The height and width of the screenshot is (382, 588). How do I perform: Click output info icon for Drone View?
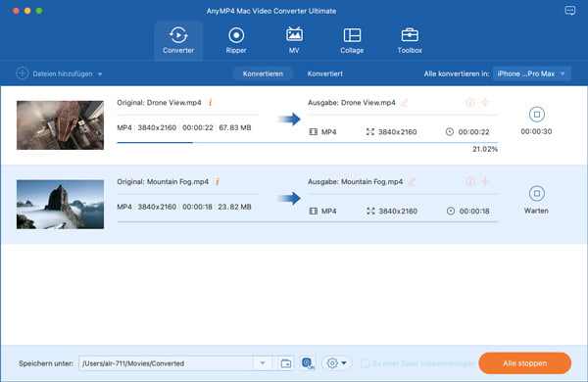(x=469, y=102)
